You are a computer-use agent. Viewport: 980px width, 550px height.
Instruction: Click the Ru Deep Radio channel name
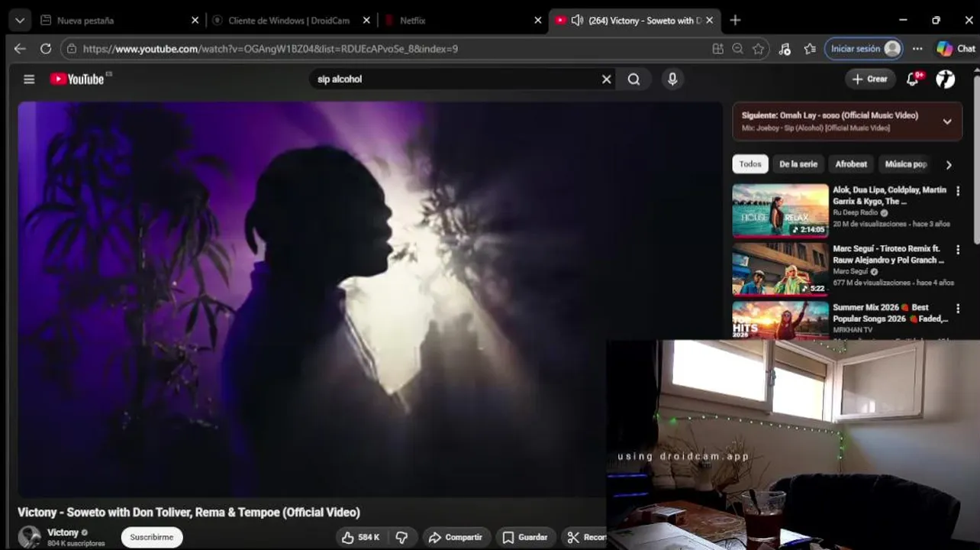point(856,213)
